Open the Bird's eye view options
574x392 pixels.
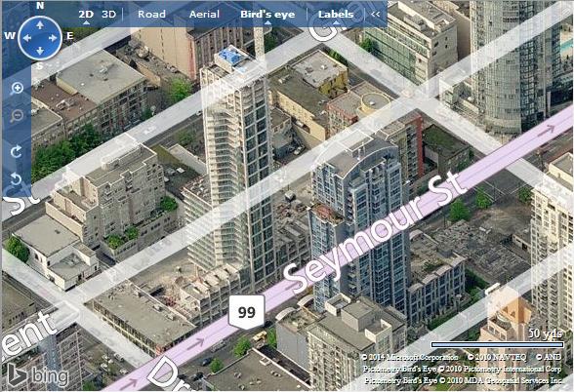point(267,15)
